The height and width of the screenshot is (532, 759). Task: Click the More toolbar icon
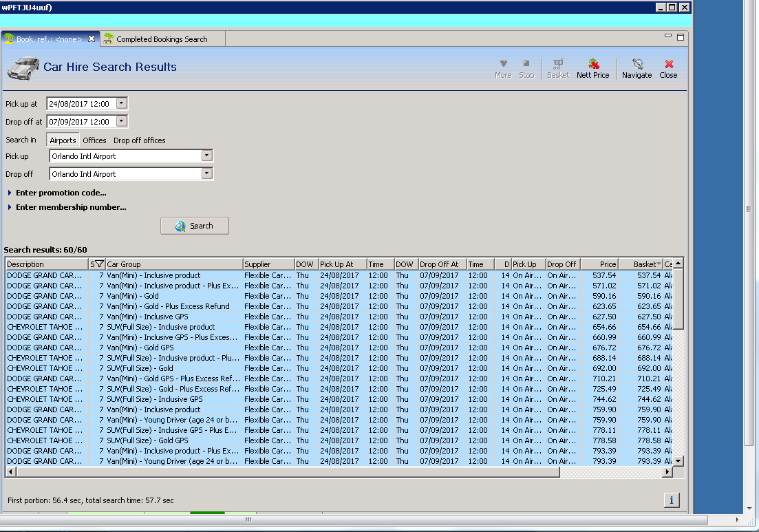pos(503,69)
